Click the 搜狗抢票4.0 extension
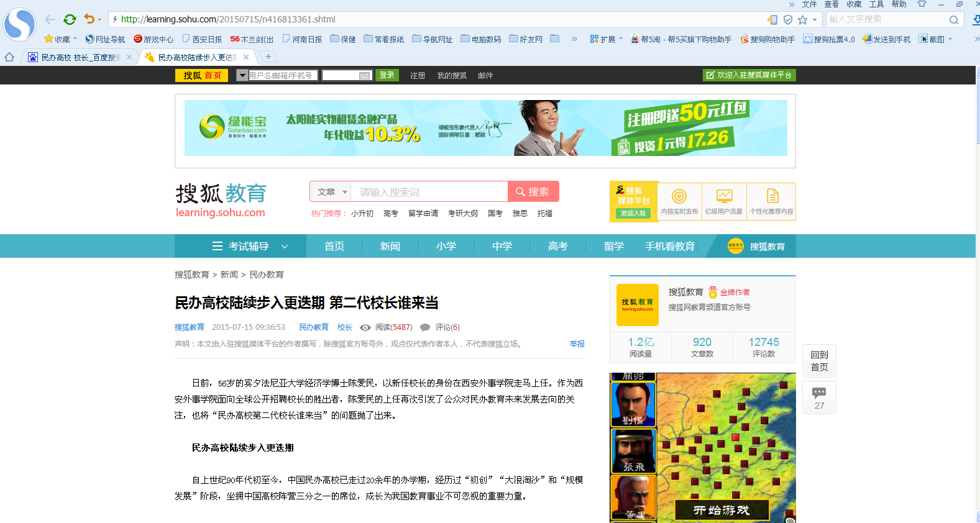 click(x=829, y=39)
